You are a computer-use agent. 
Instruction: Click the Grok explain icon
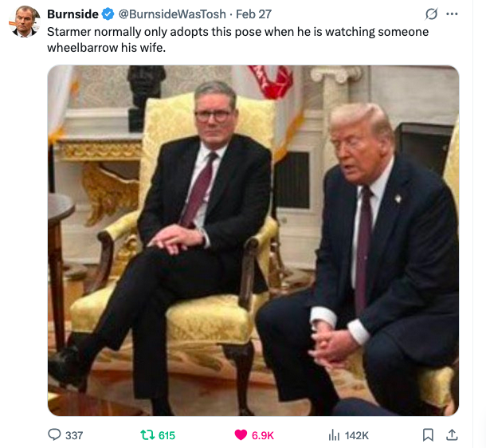point(431,14)
